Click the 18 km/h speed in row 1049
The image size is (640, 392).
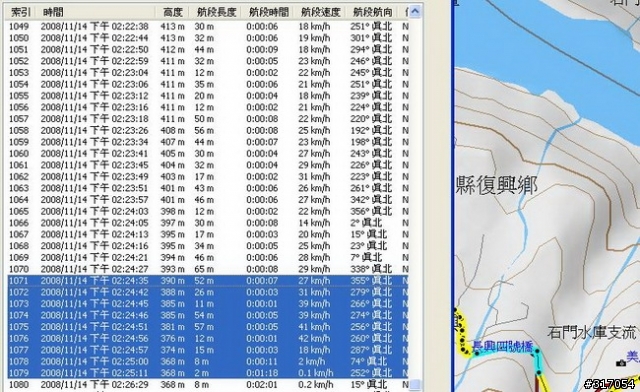click(x=314, y=27)
